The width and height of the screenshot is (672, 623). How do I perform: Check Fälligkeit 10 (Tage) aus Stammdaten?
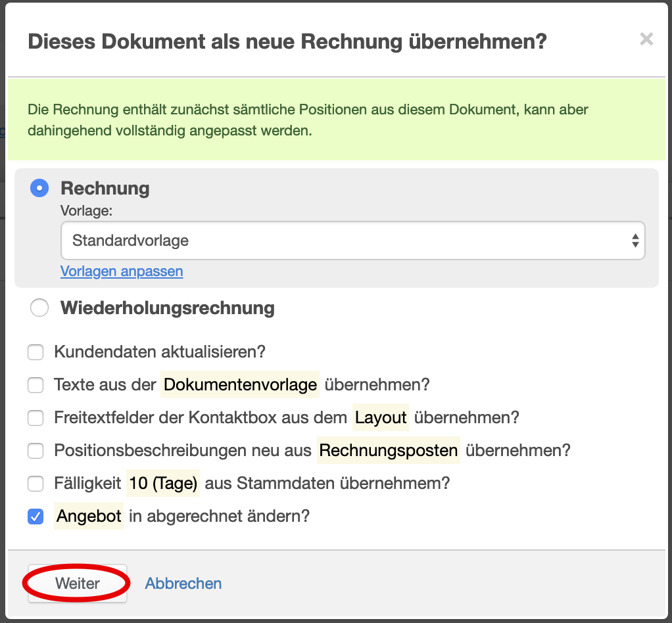pyautogui.click(x=36, y=484)
